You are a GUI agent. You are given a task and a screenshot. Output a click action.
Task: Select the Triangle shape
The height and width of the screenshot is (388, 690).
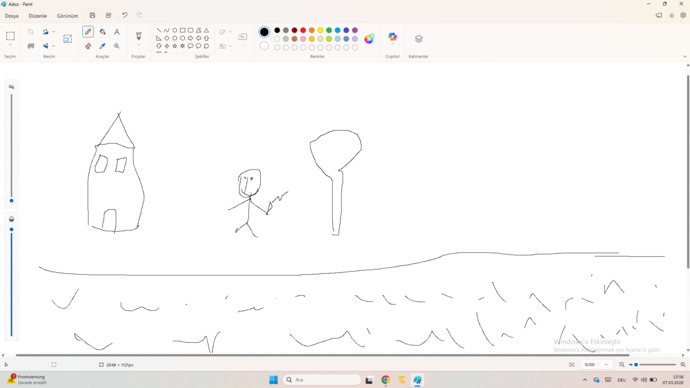pos(206,30)
